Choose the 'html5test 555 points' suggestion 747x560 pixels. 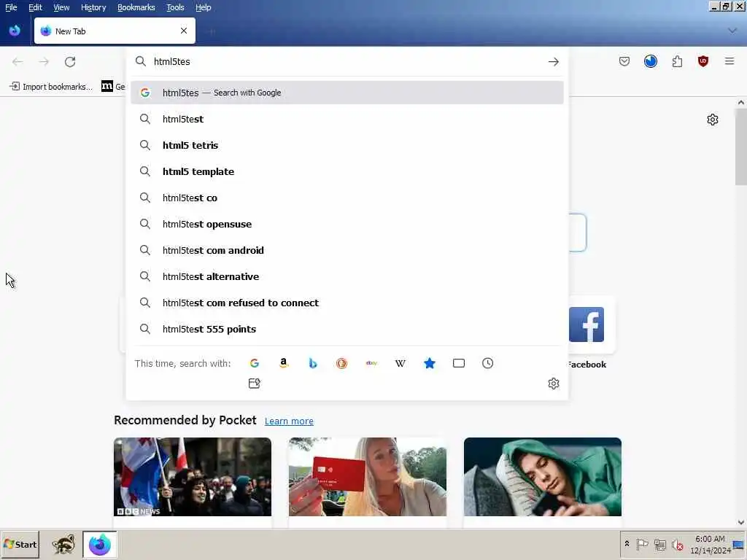347,329
